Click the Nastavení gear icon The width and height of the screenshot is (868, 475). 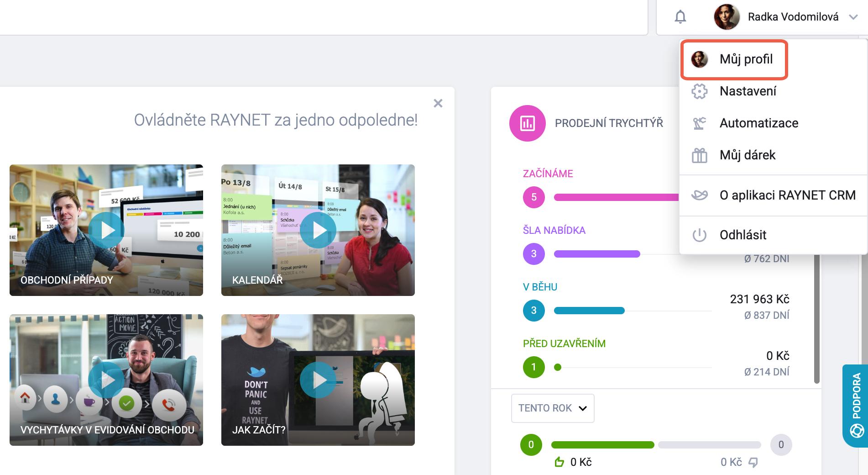pos(699,91)
